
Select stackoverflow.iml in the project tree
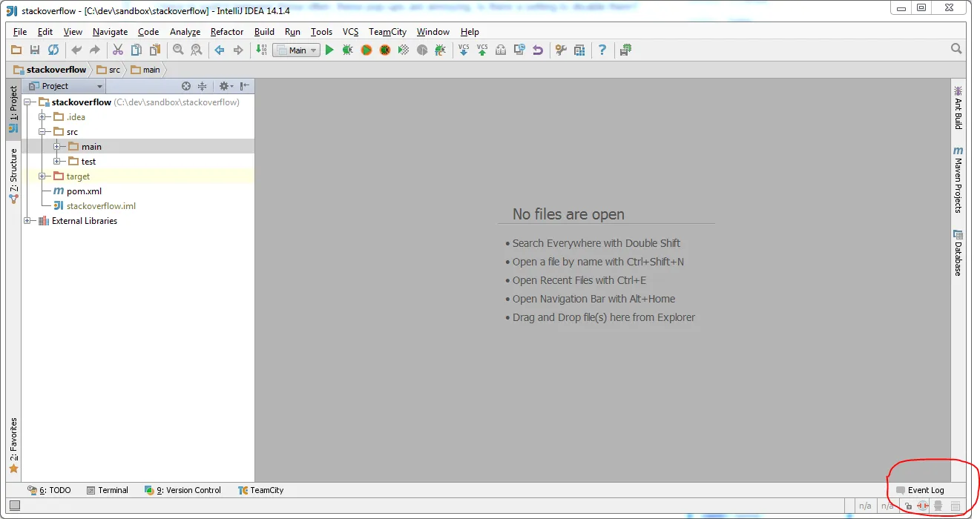[x=94, y=206]
